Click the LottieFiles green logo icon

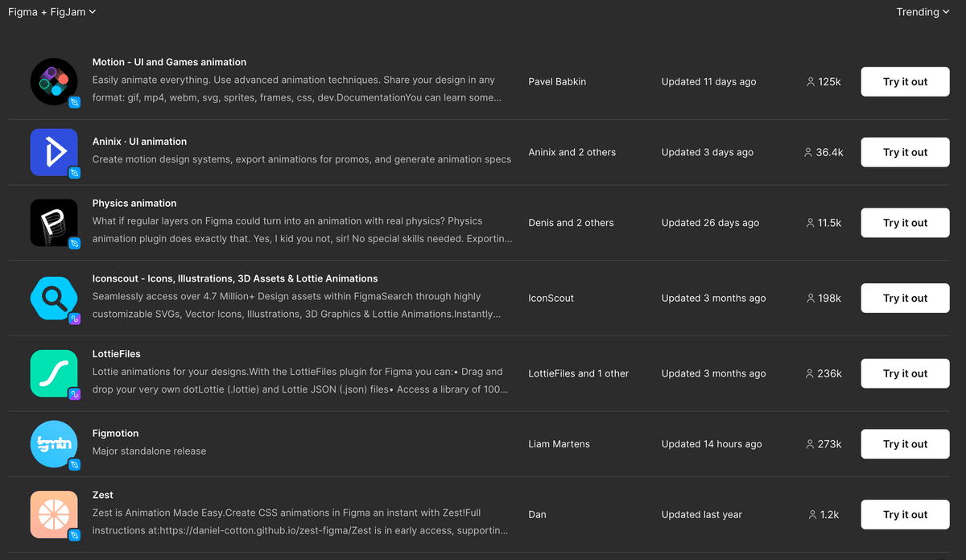coord(54,373)
